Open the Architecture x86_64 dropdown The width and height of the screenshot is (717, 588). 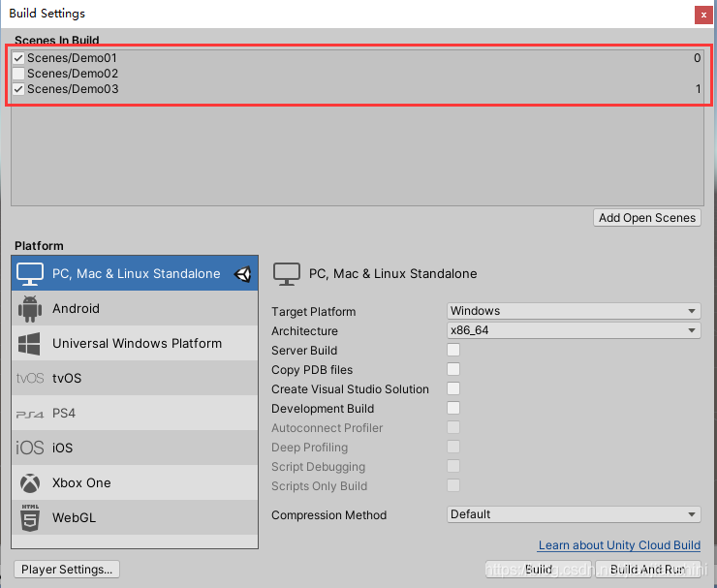(574, 330)
